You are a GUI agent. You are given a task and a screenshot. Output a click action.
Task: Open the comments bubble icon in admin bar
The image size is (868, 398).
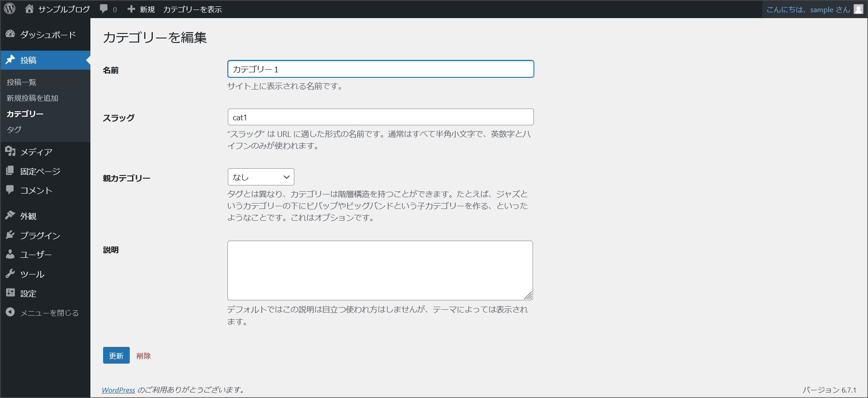[x=104, y=9]
